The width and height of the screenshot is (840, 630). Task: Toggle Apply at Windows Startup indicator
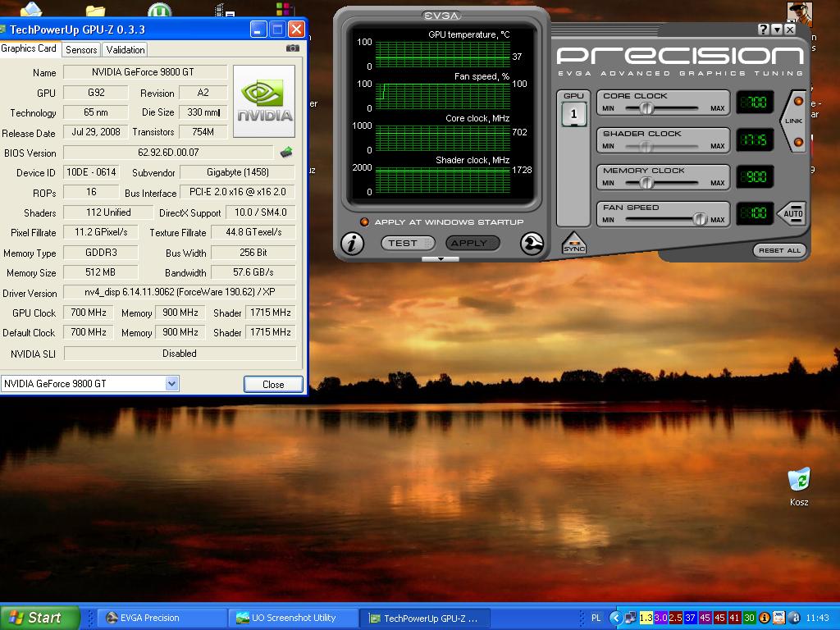click(x=364, y=222)
